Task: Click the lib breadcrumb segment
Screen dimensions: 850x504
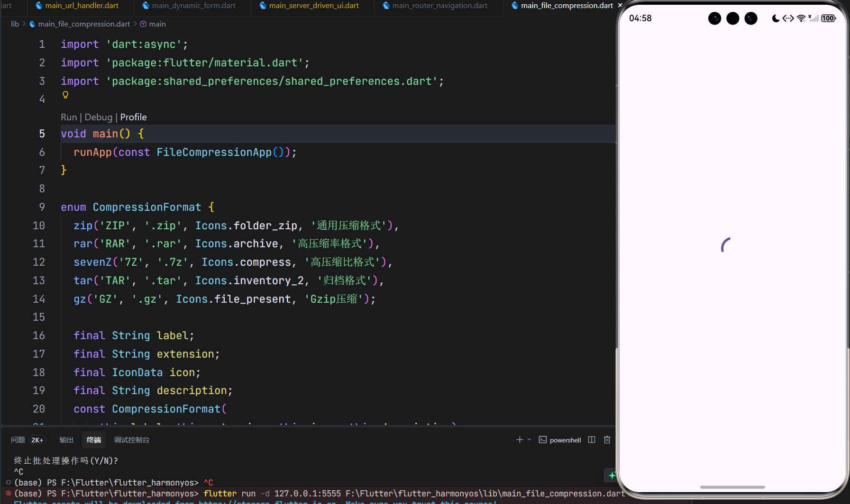Action: pos(15,24)
